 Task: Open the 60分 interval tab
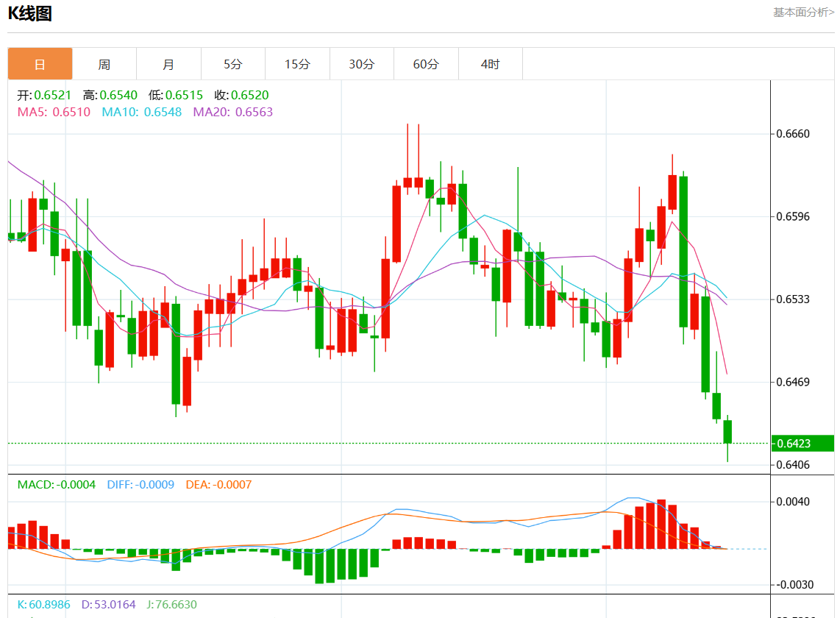(x=426, y=64)
